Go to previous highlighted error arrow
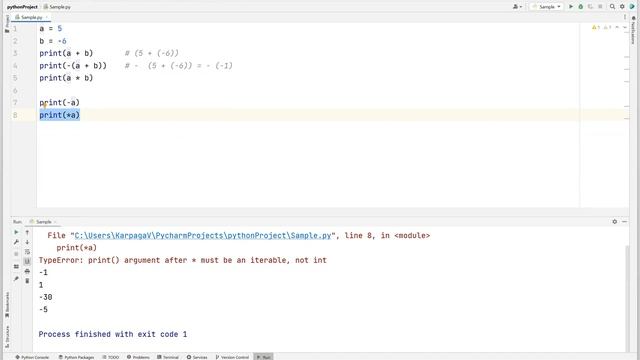 click(x=617, y=27)
